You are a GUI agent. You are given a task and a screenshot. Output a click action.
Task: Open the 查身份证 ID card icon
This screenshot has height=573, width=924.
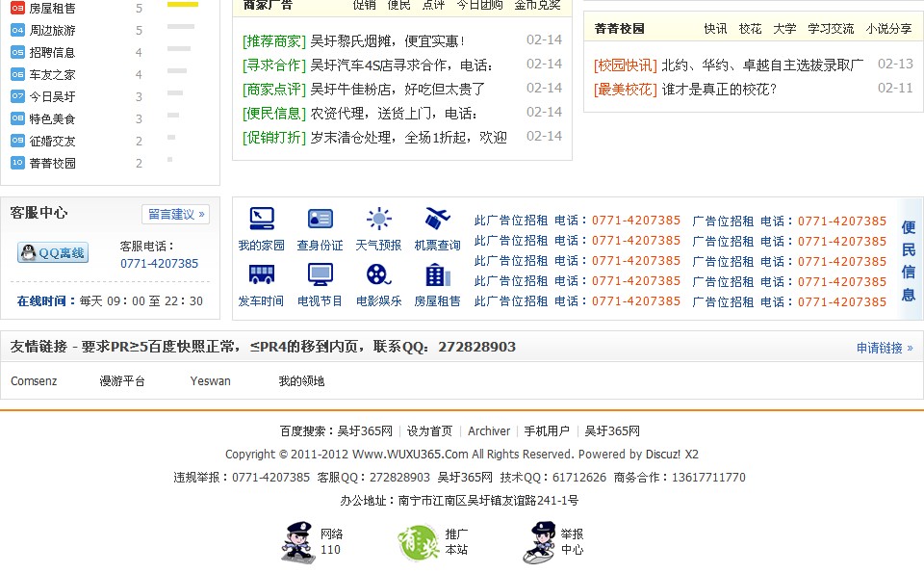pos(320,219)
